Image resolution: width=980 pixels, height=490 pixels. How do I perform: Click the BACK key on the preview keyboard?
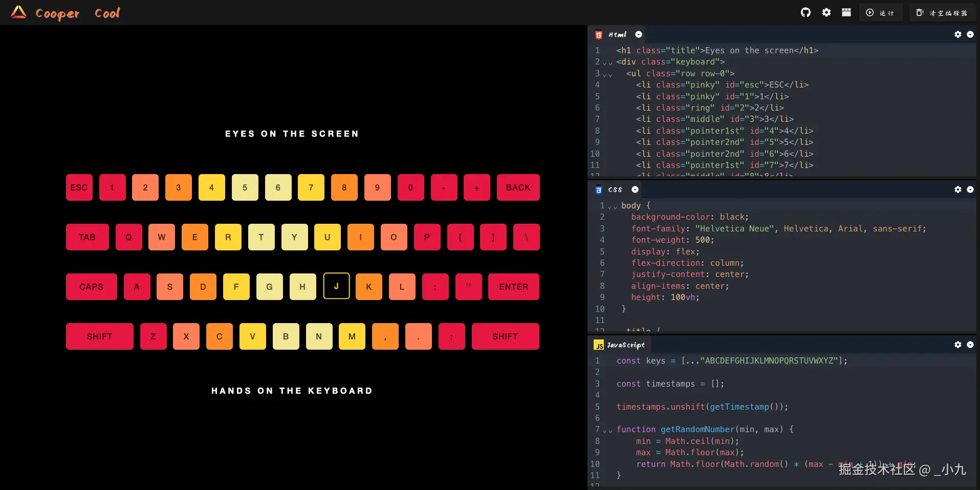(518, 187)
